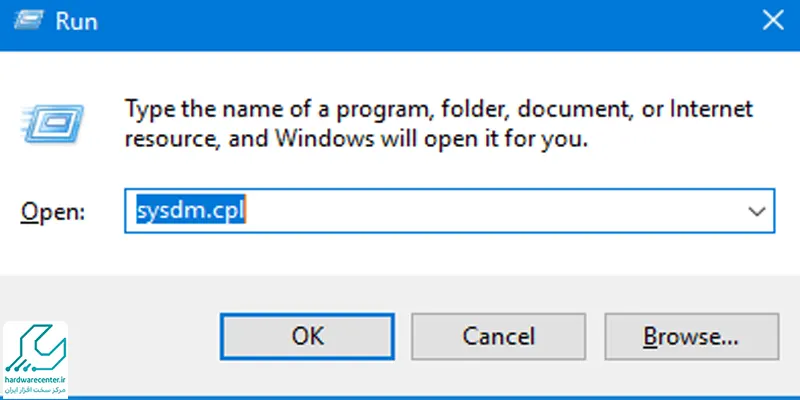Image resolution: width=800 pixels, height=400 pixels.
Task: Expand the Open combo box dropdown arrow
Action: [x=757, y=212]
